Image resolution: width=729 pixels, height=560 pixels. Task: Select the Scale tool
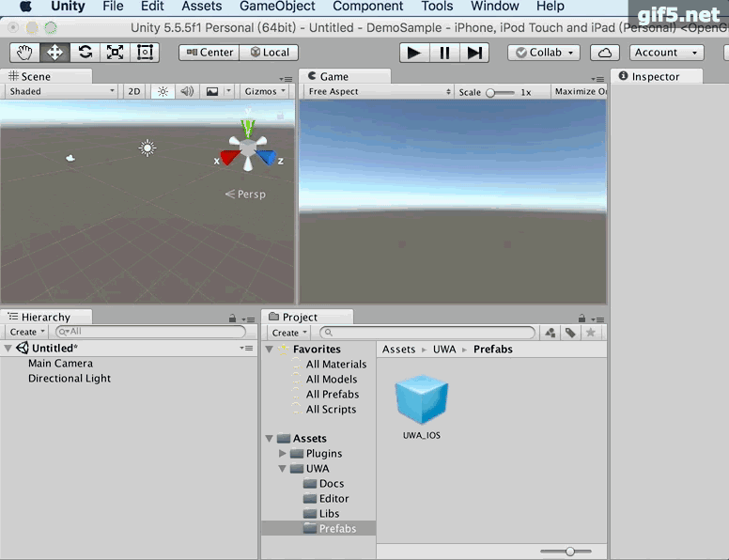click(115, 53)
